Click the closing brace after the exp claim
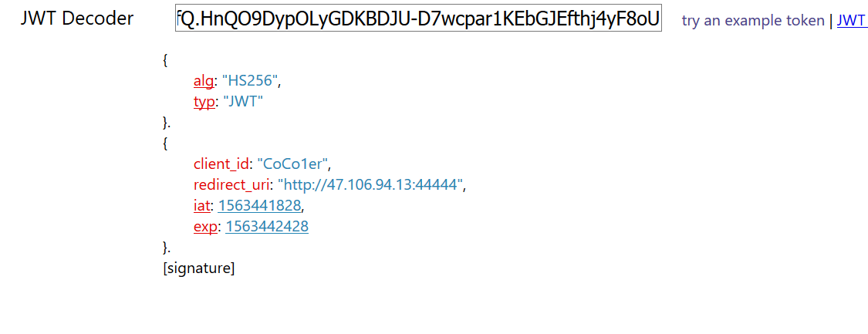This screenshot has width=868, height=334. pos(166,248)
